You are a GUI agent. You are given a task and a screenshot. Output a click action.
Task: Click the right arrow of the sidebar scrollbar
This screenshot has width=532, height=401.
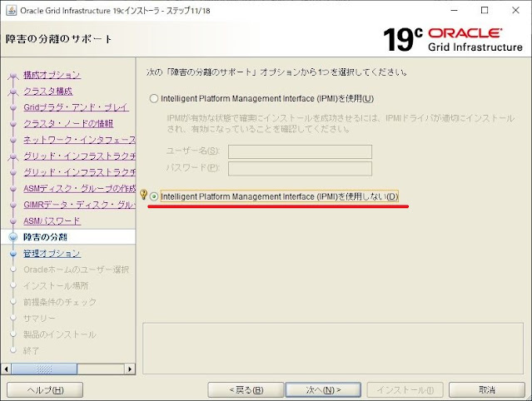[x=130, y=369]
